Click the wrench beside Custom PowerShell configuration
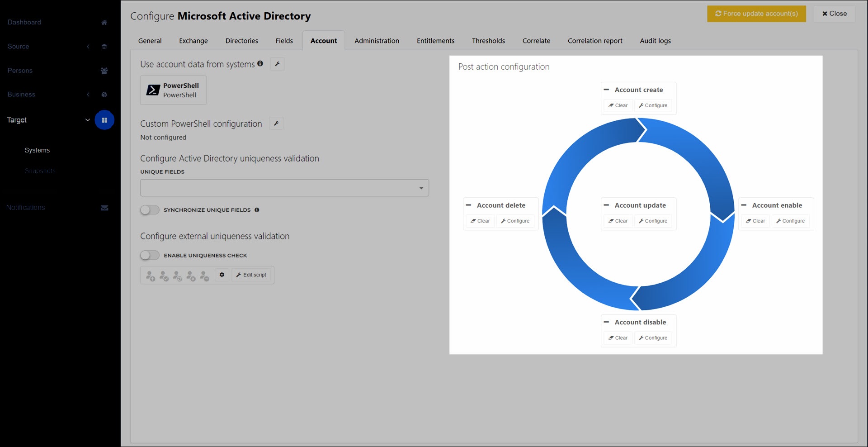Screen dimensions: 868x447 point(276,123)
